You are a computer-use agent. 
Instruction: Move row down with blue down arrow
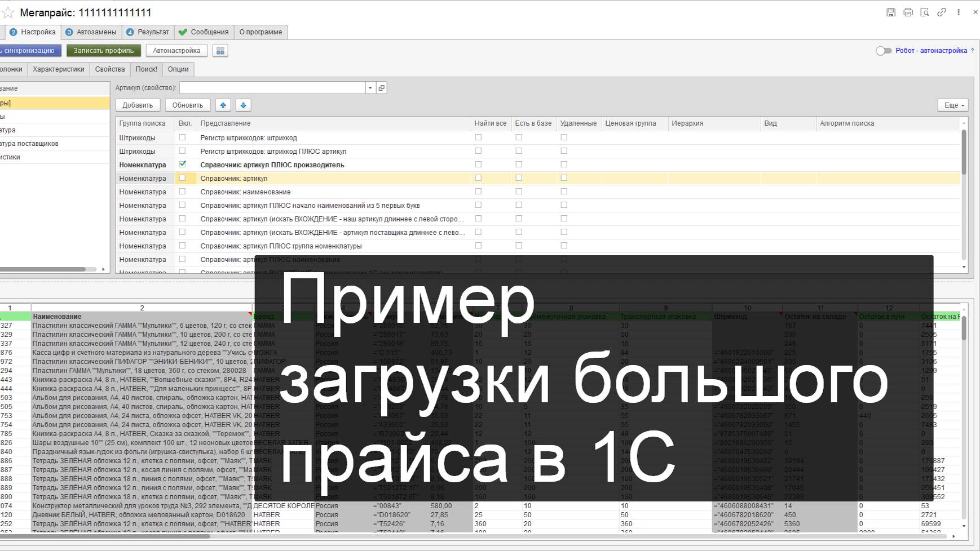(x=244, y=105)
